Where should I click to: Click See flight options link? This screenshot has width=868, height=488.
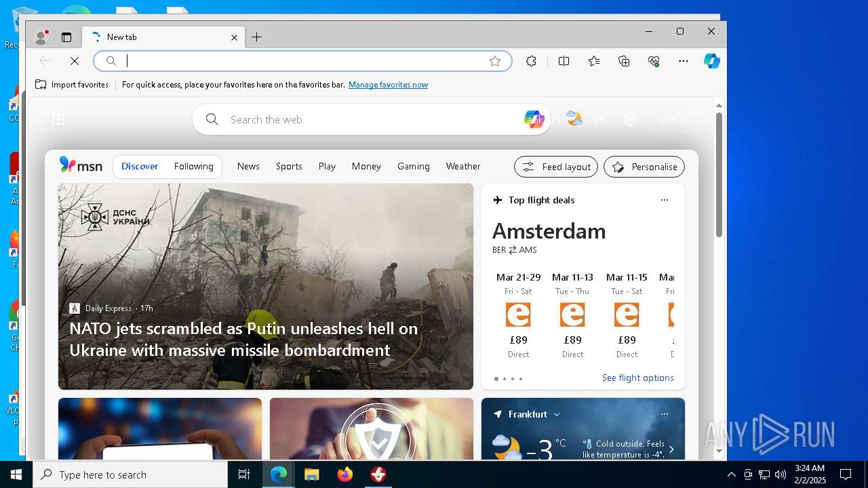pos(637,378)
